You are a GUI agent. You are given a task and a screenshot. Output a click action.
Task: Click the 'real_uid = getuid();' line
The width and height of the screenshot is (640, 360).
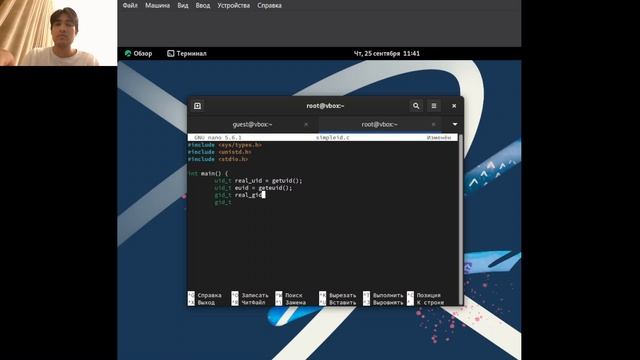click(258, 181)
